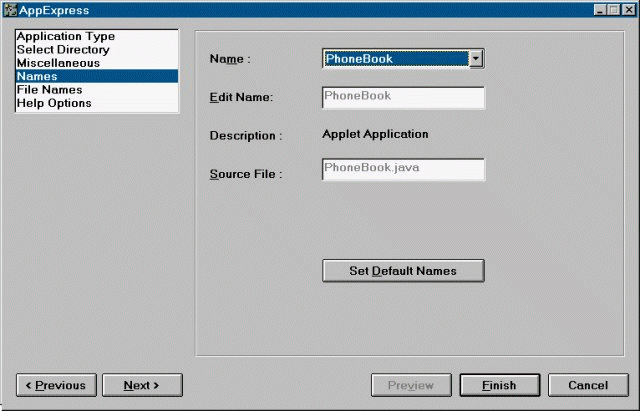Image resolution: width=640 pixels, height=411 pixels.
Task: Click into the Edit Name text field
Action: point(403,97)
